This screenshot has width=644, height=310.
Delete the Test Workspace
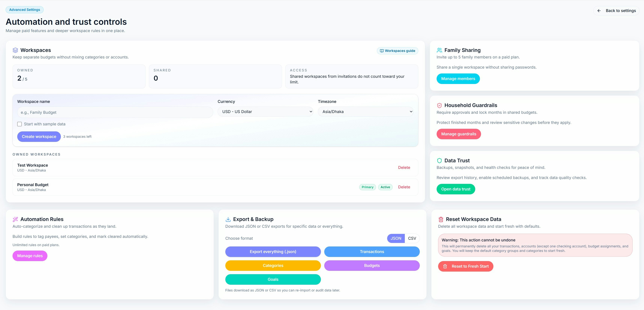coord(404,167)
